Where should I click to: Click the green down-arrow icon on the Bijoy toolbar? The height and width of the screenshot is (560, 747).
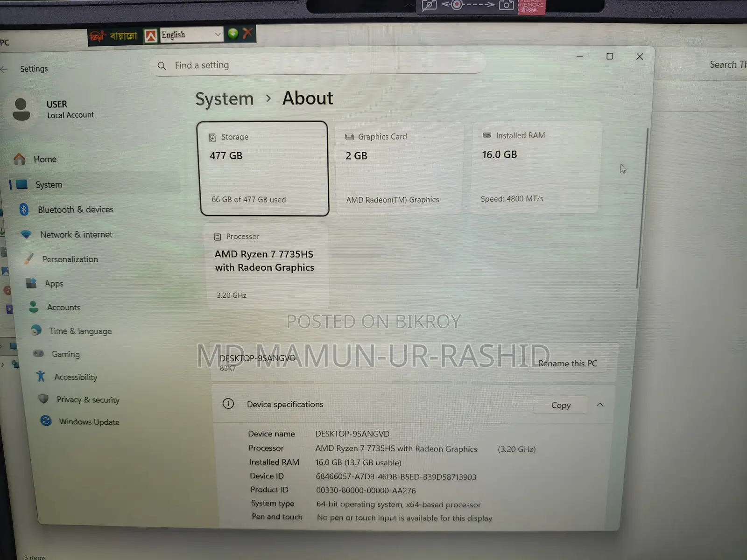click(233, 34)
